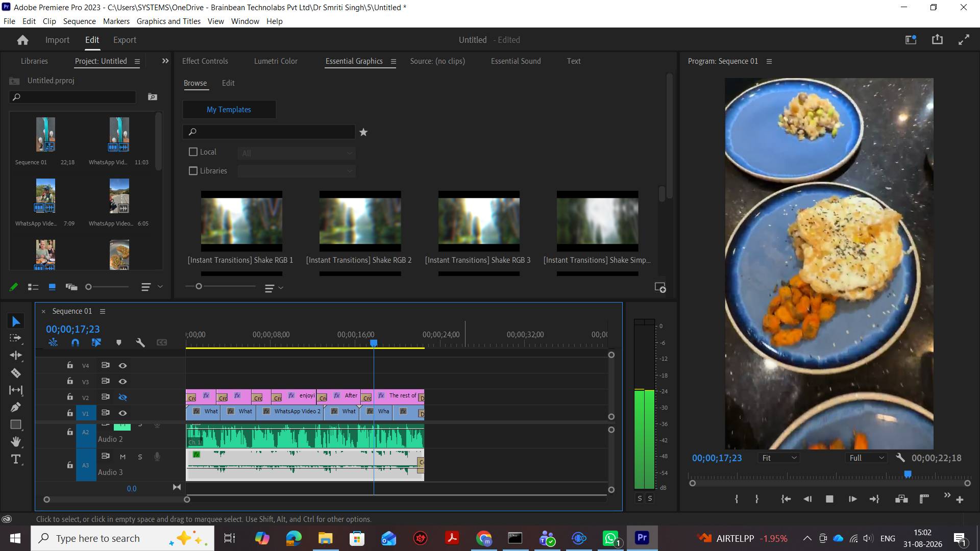Viewport: 980px width, 551px height.
Task: Select the Type tool
Action: click(x=16, y=459)
